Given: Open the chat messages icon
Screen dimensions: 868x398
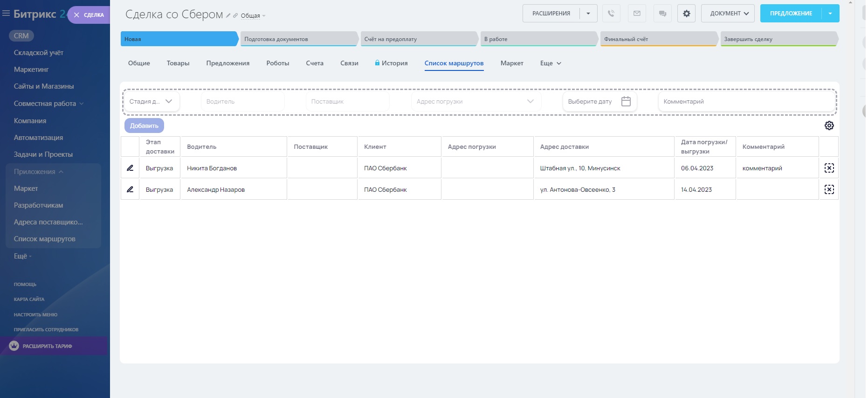Looking at the screenshot, I should coord(662,14).
